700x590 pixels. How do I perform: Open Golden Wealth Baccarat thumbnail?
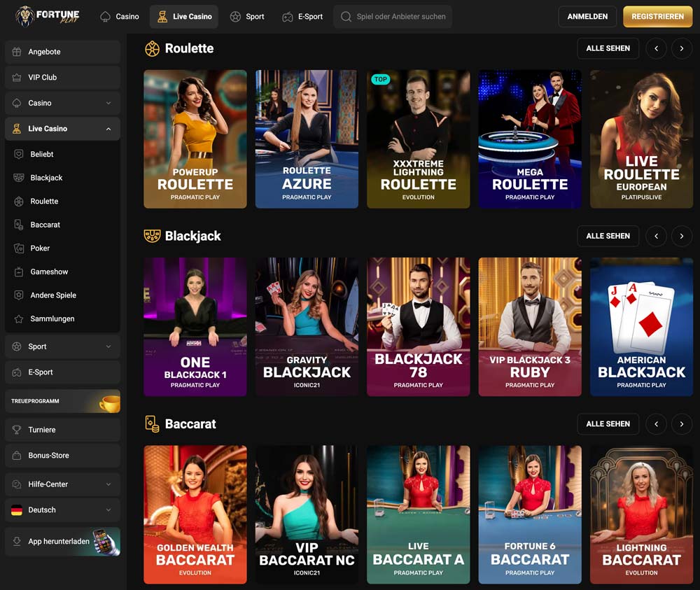pyautogui.click(x=195, y=514)
